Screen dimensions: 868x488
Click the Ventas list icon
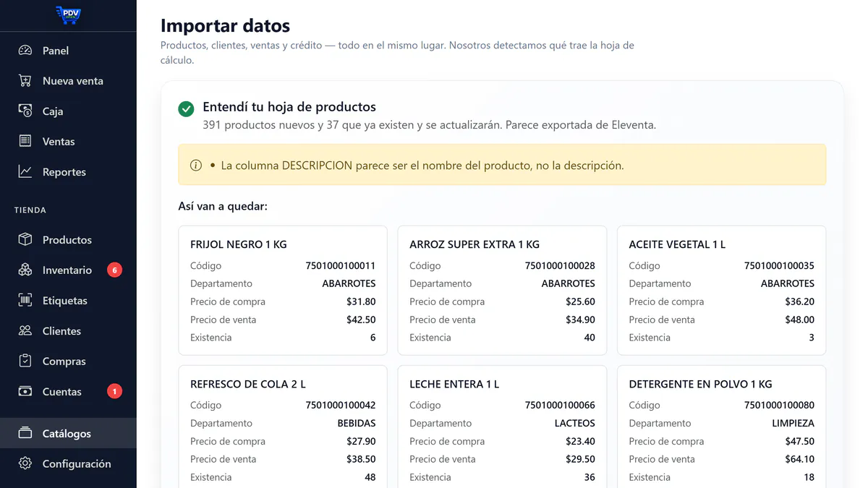[x=25, y=142]
